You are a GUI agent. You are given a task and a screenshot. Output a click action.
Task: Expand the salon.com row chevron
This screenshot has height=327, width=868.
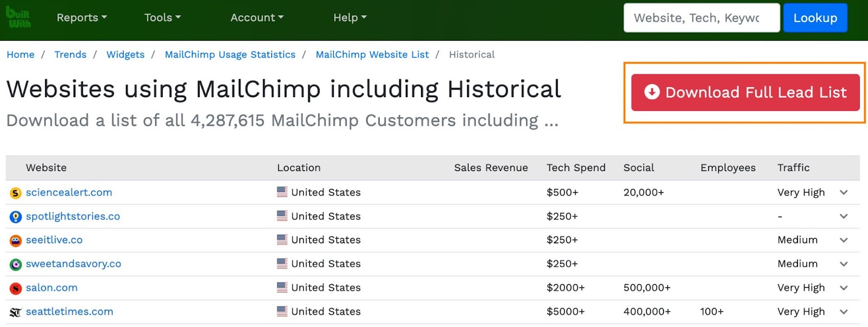coord(844,288)
